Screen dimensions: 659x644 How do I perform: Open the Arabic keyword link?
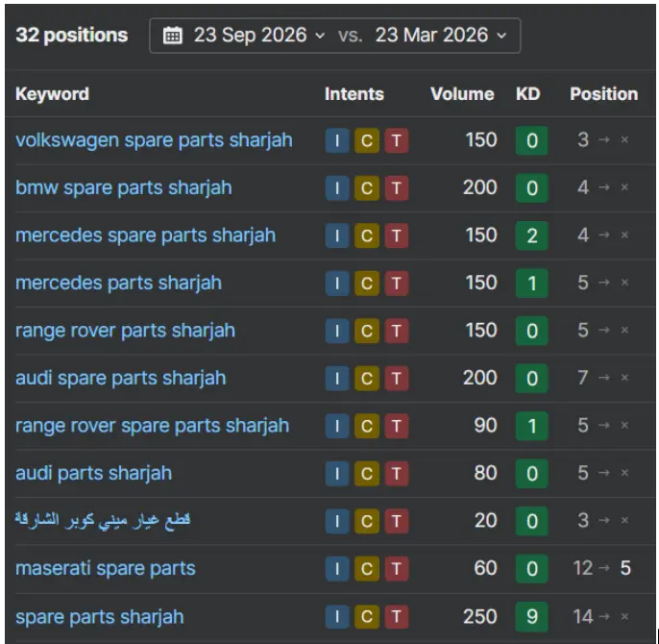pos(103,521)
